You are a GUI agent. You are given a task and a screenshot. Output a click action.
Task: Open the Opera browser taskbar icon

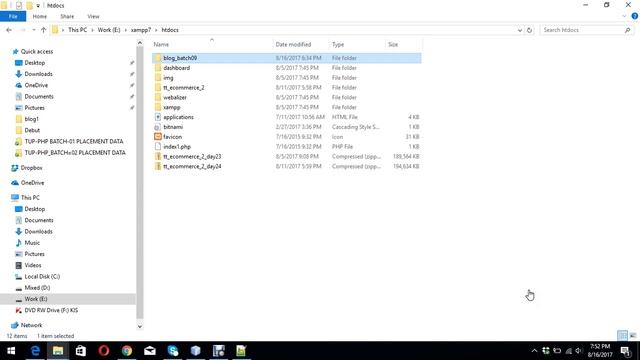(x=104, y=351)
